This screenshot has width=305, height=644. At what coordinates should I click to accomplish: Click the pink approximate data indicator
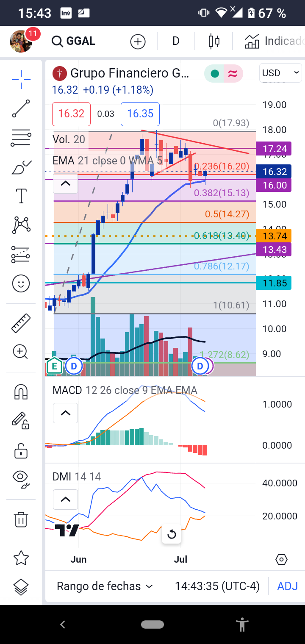(233, 74)
